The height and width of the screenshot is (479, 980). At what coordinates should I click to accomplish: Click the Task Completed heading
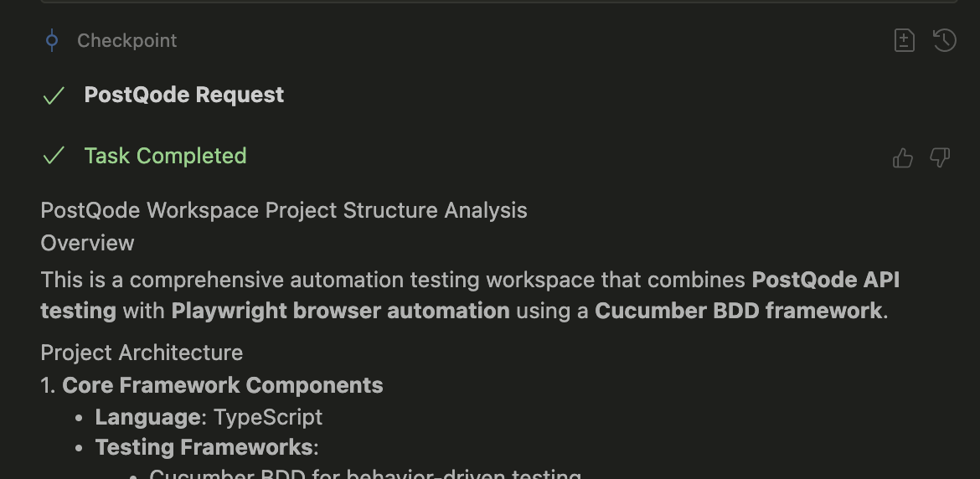(x=165, y=156)
